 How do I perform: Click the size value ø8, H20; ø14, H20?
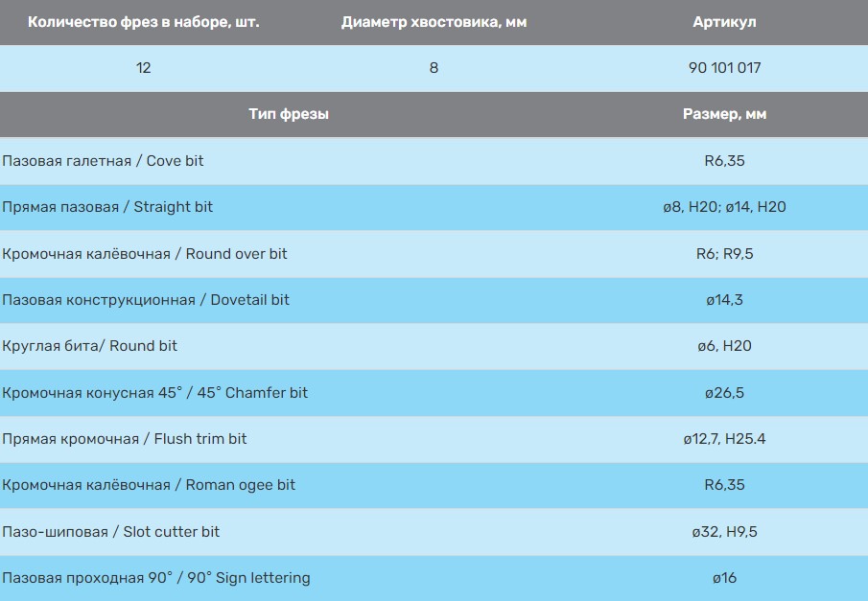(x=724, y=207)
